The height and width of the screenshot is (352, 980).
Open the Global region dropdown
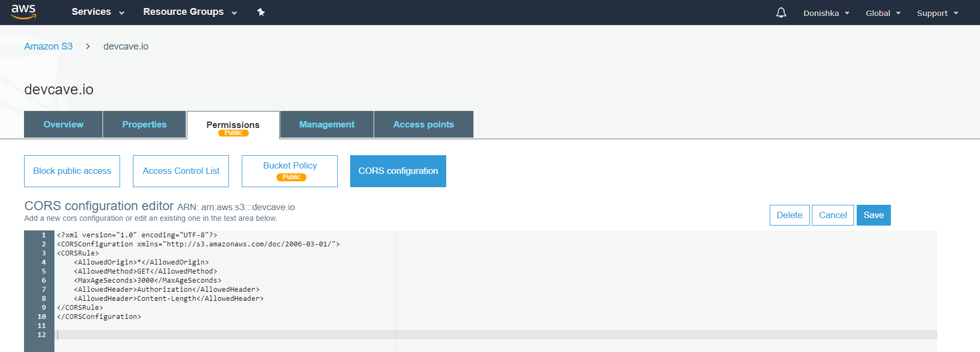pyautogui.click(x=883, y=13)
